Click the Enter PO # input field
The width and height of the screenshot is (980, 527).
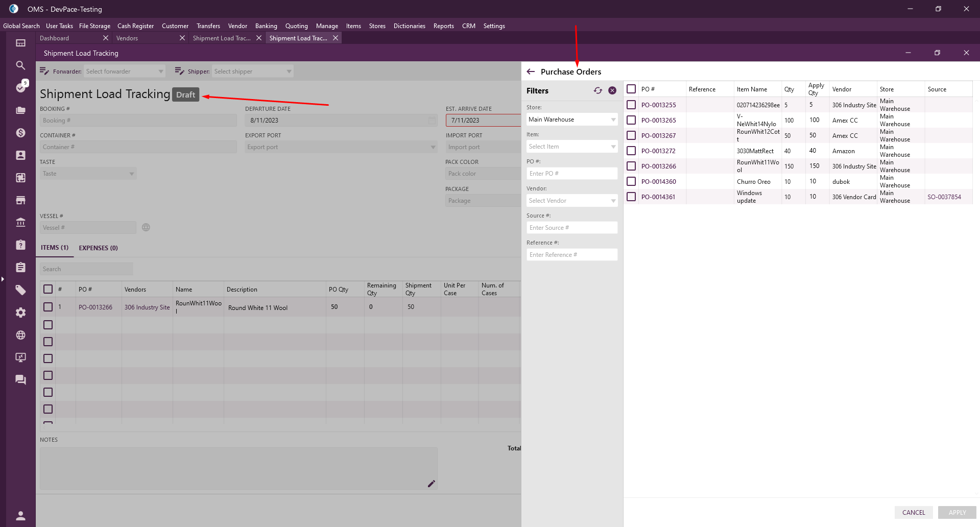(x=571, y=174)
